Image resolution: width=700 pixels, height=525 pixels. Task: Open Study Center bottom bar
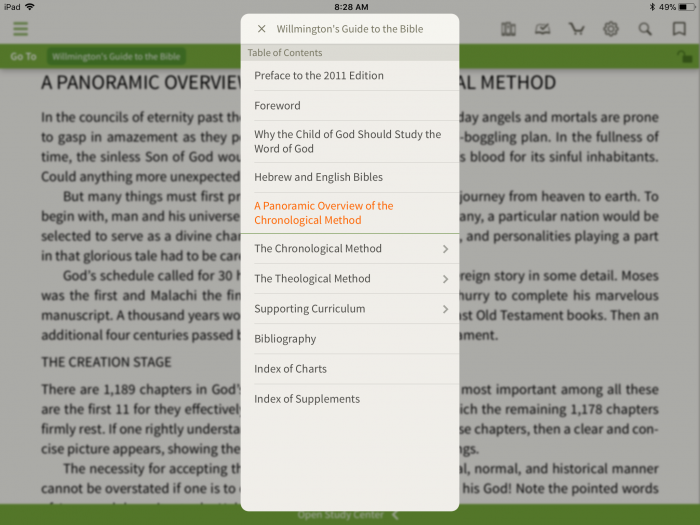click(350, 515)
